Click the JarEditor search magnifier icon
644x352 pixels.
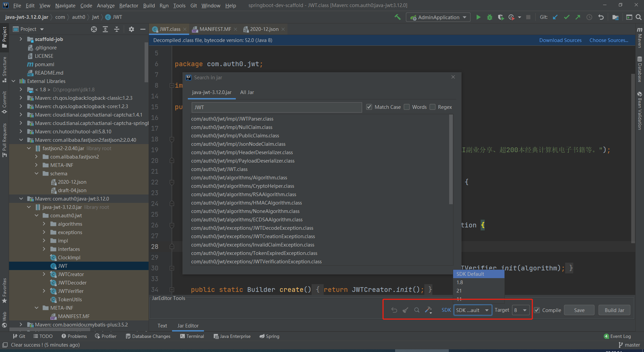(417, 310)
